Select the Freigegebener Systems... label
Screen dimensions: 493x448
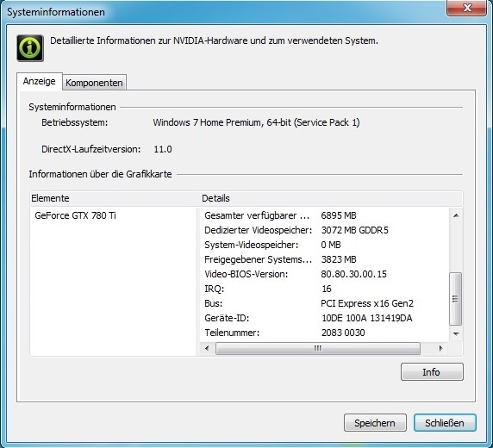click(258, 259)
